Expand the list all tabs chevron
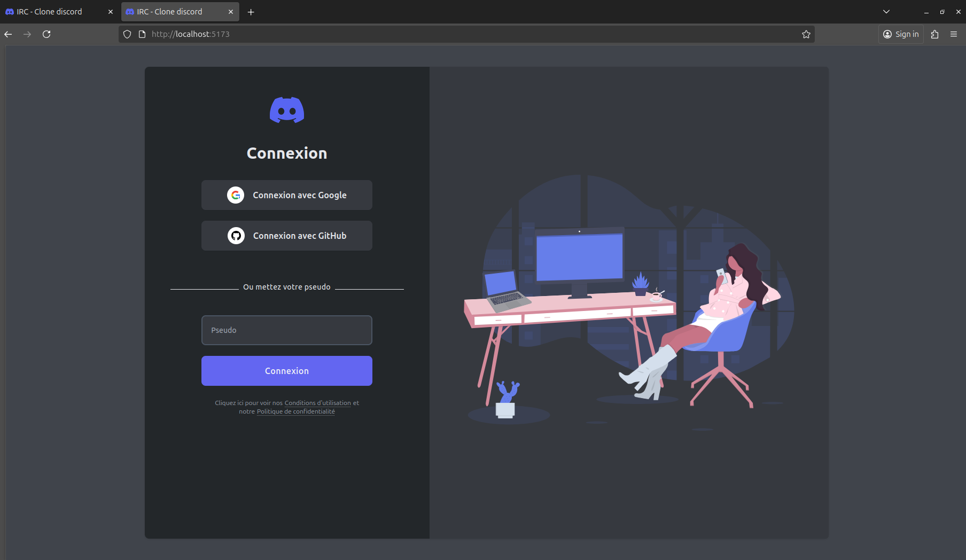The width and height of the screenshot is (966, 560). click(886, 12)
